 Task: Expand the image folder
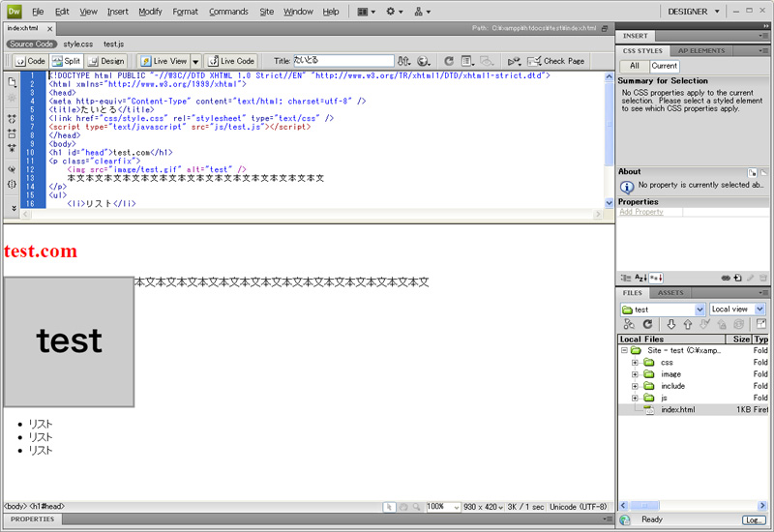click(636, 374)
